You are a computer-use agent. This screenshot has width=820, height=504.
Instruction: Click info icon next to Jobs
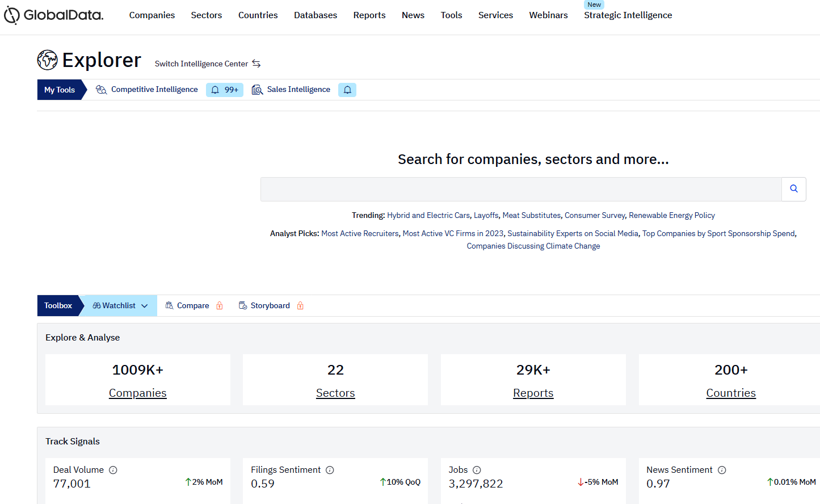click(x=477, y=470)
